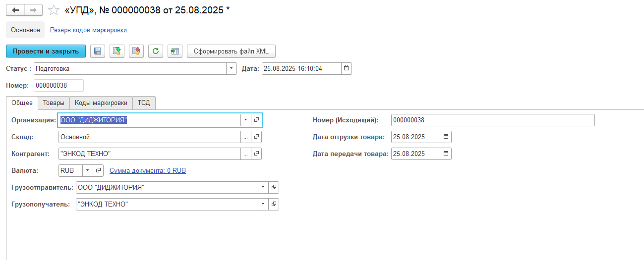Viewport: 644px width, 260px height.
Task: Go back using the left arrow
Action: pos(15,10)
